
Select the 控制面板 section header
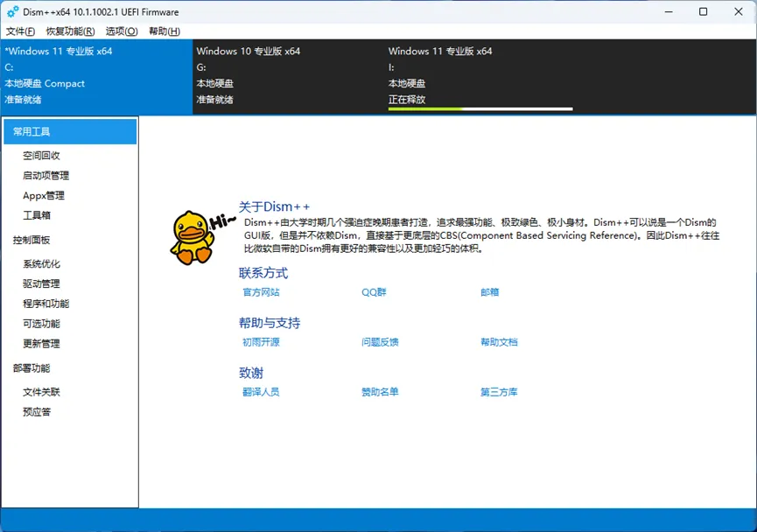[31, 240]
